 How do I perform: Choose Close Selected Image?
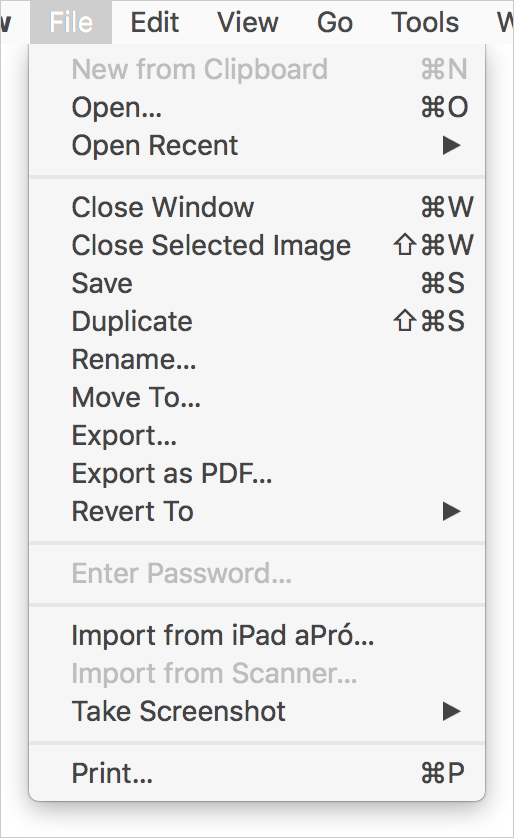(x=257, y=245)
